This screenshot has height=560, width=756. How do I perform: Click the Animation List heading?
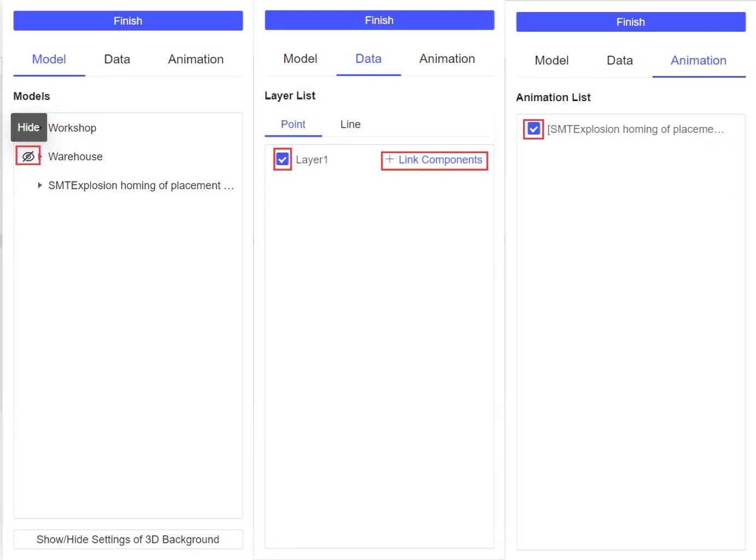click(554, 97)
